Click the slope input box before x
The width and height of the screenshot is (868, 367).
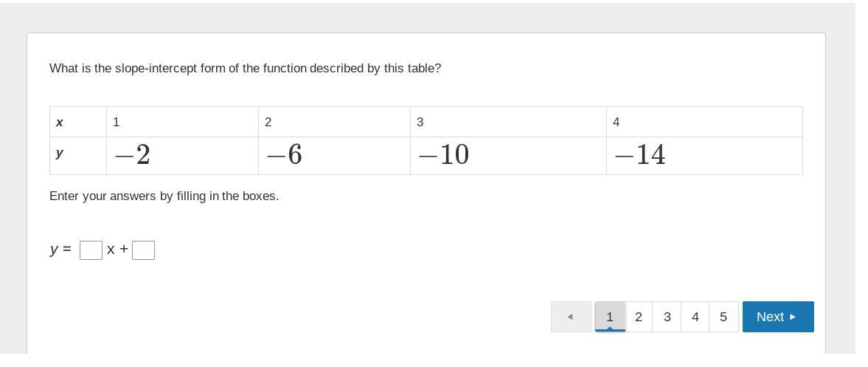click(x=91, y=250)
